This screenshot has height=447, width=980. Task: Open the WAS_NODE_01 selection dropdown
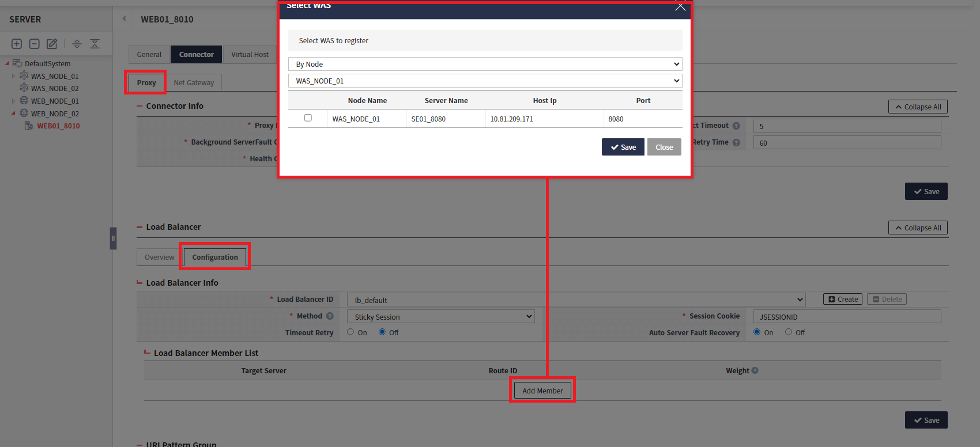pyautogui.click(x=485, y=81)
